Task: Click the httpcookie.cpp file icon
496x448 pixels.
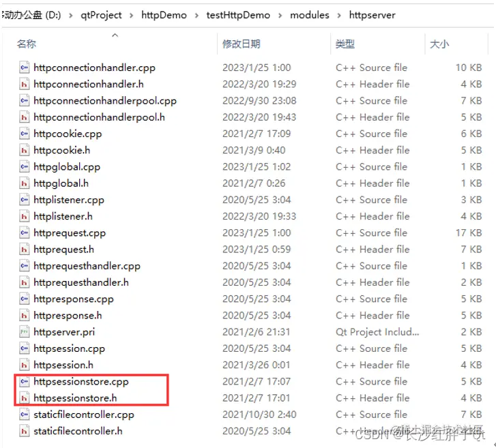Action: coord(25,134)
